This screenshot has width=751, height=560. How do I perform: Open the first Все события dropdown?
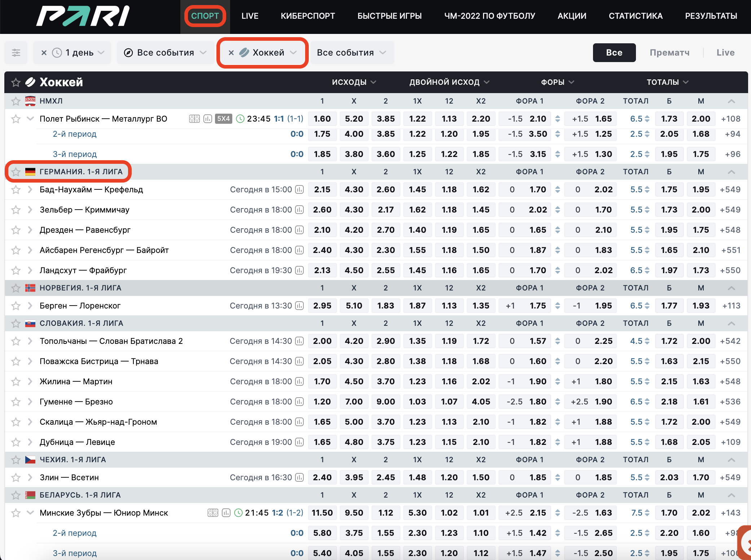[166, 53]
